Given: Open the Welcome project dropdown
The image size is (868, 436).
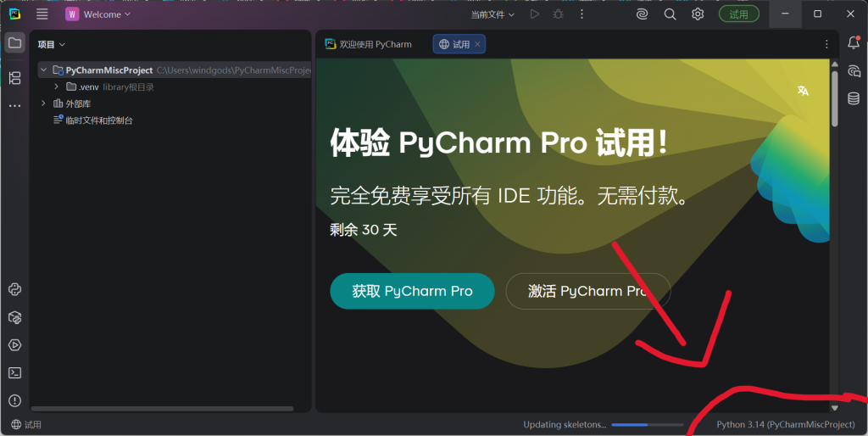Looking at the screenshot, I should [x=99, y=14].
